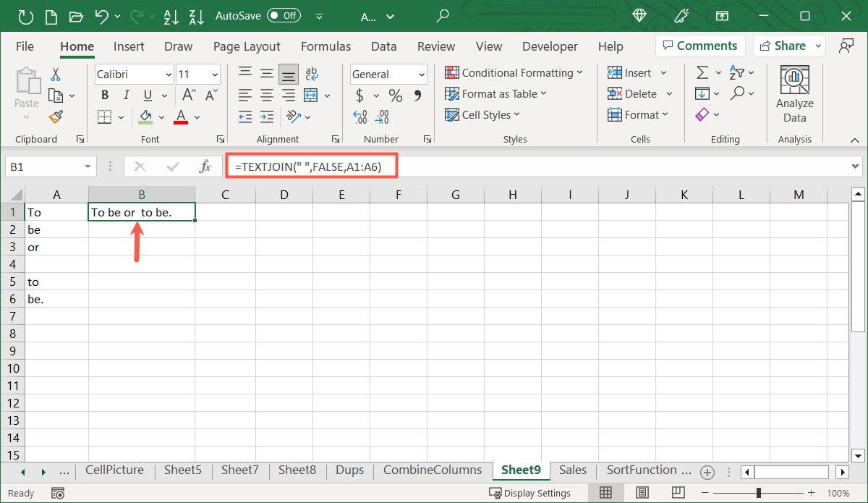868x503 pixels.
Task: Click the Comments button
Action: [x=699, y=45]
